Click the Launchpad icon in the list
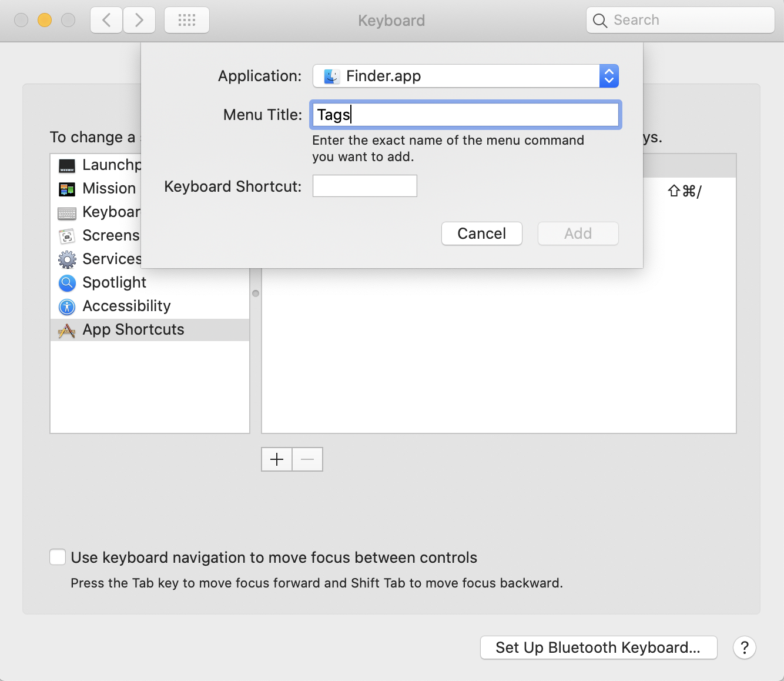Viewport: 784px width, 681px height. point(67,166)
